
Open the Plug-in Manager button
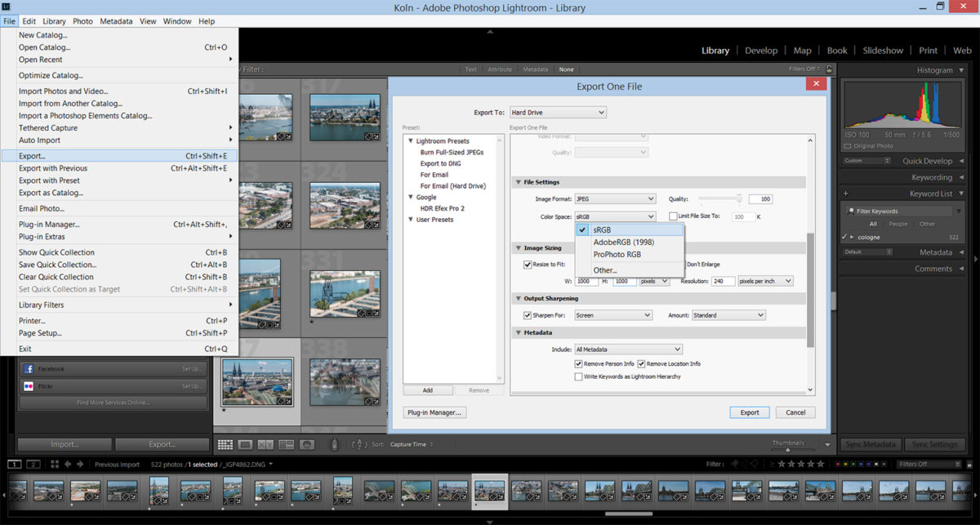coord(435,412)
